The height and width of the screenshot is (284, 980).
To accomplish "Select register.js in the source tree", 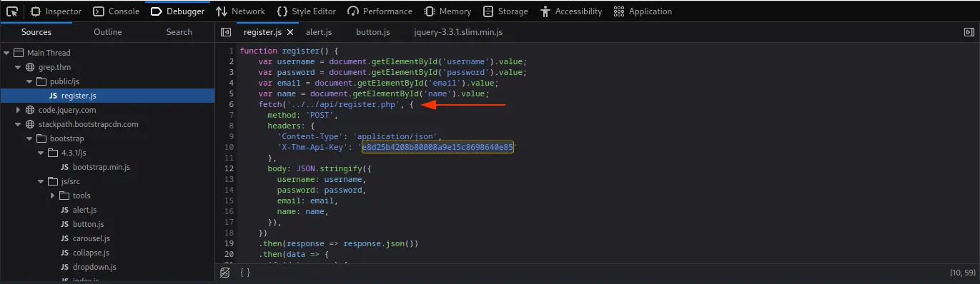I will (x=107, y=96).
